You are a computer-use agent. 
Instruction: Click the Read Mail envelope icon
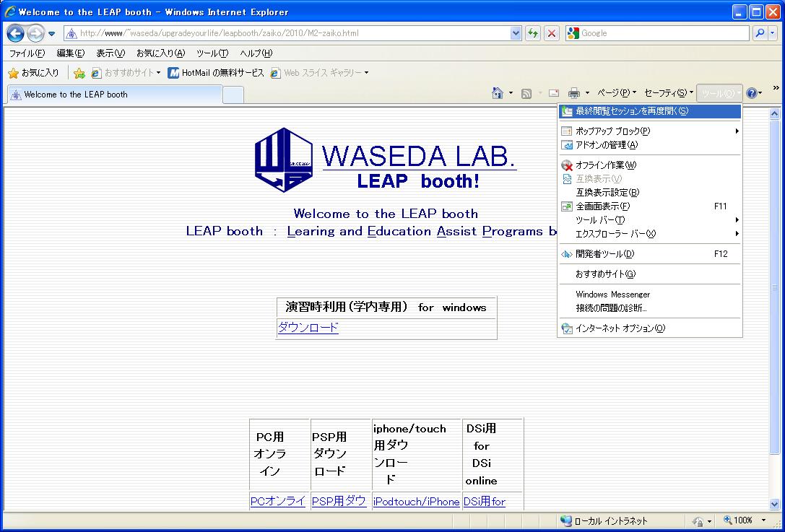point(554,93)
